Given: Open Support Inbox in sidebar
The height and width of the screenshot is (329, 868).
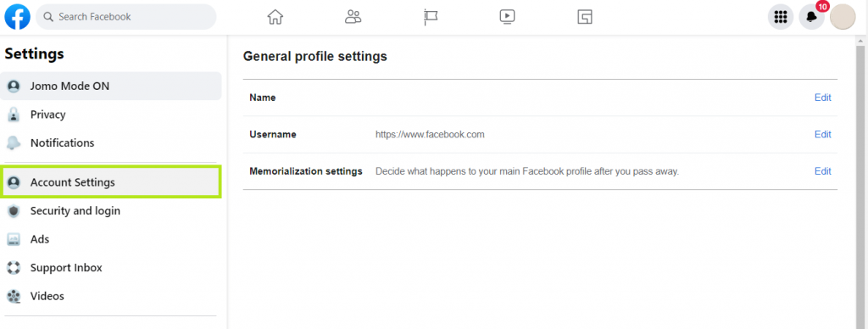Looking at the screenshot, I should coord(111,267).
